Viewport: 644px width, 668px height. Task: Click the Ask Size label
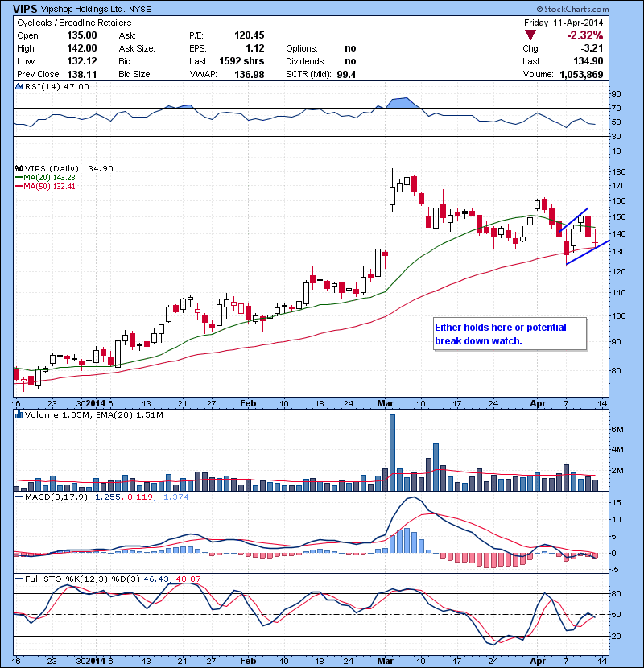(x=137, y=48)
